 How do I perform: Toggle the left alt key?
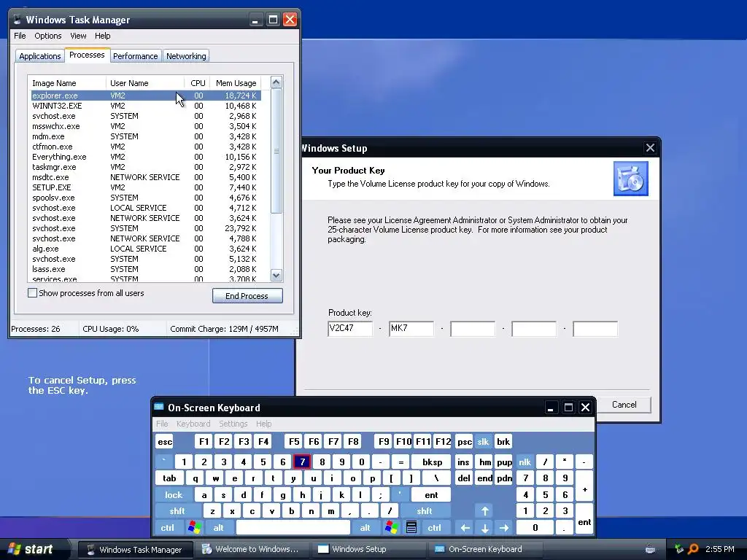[219, 527]
